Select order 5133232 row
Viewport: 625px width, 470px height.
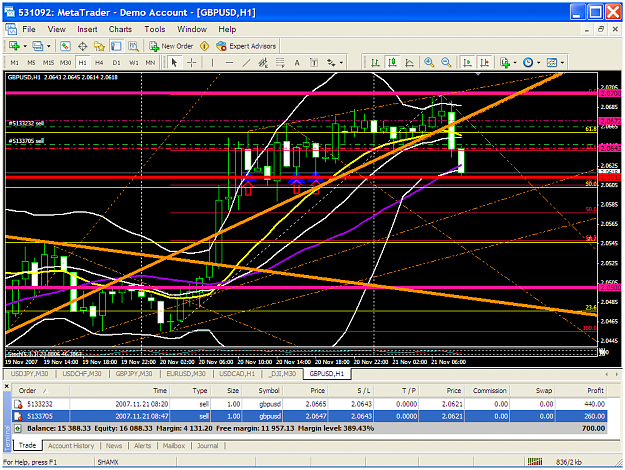pyautogui.click(x=310, y=404)
